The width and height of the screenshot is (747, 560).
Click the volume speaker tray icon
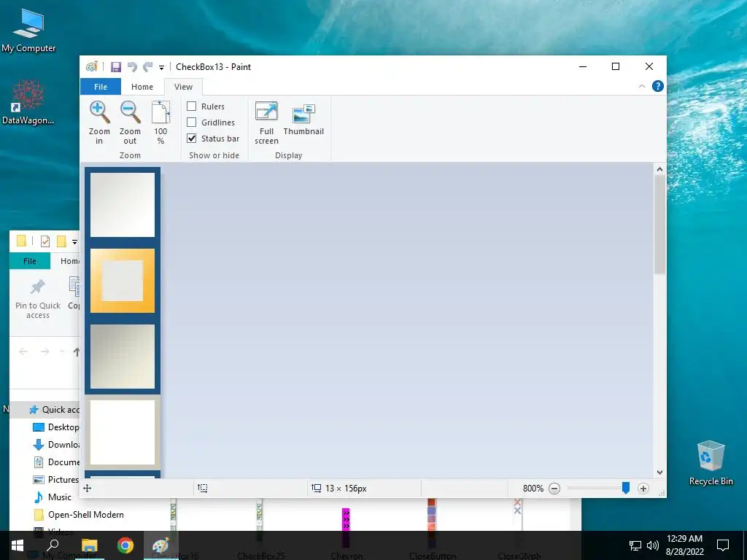(653, 545)
